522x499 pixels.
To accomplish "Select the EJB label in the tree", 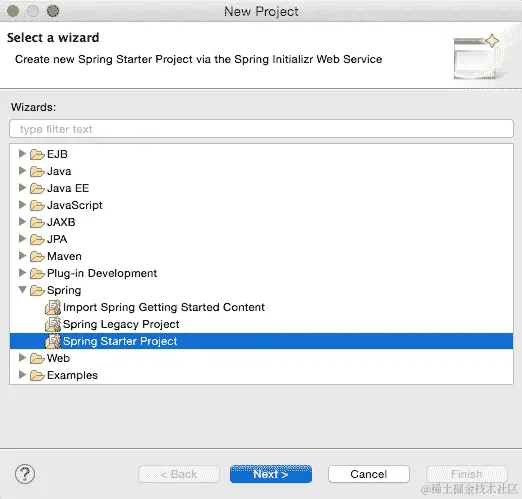I will click(57, 154).
